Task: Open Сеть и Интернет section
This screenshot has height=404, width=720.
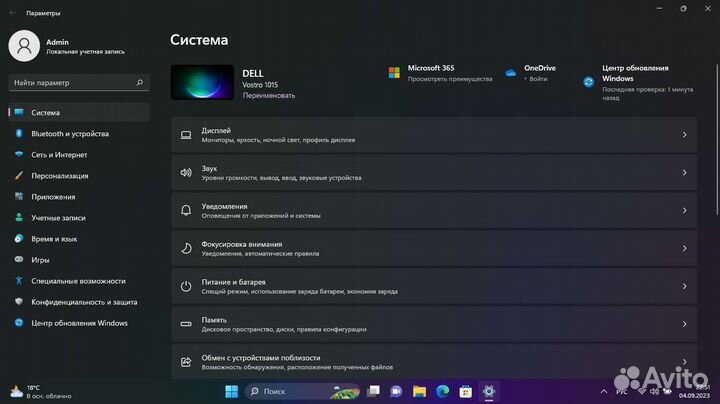Action: [x=79, y=155]
